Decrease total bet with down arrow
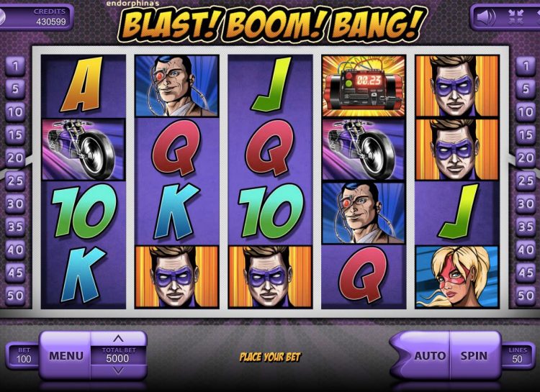Image resolution: width=540 pixels, height=392 pixels. [118, 370]
